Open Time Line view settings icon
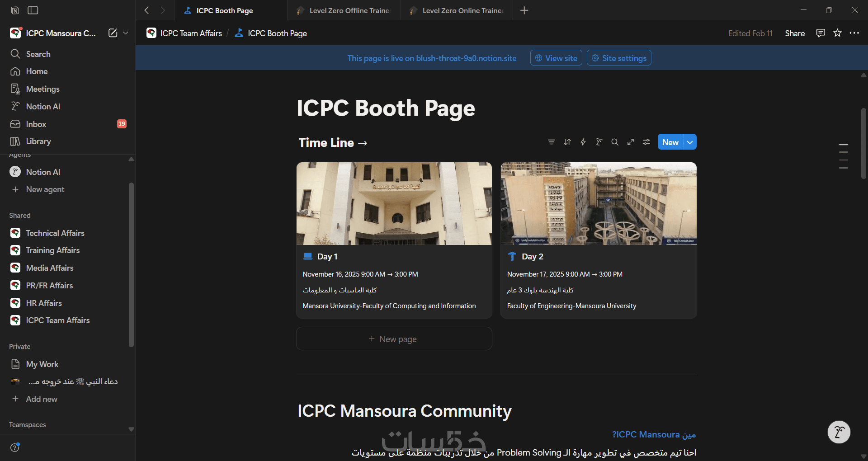Screen dimensions: 868x461 (646, 142)
